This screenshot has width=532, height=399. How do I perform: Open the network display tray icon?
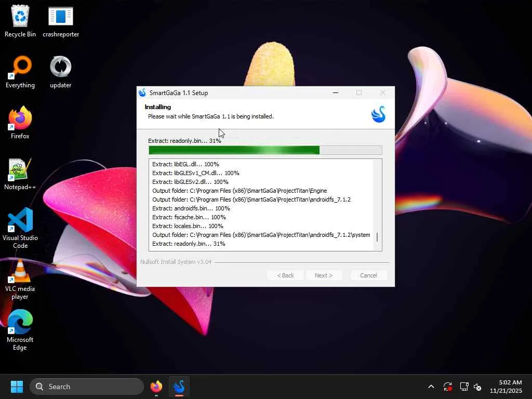[464, 387]
